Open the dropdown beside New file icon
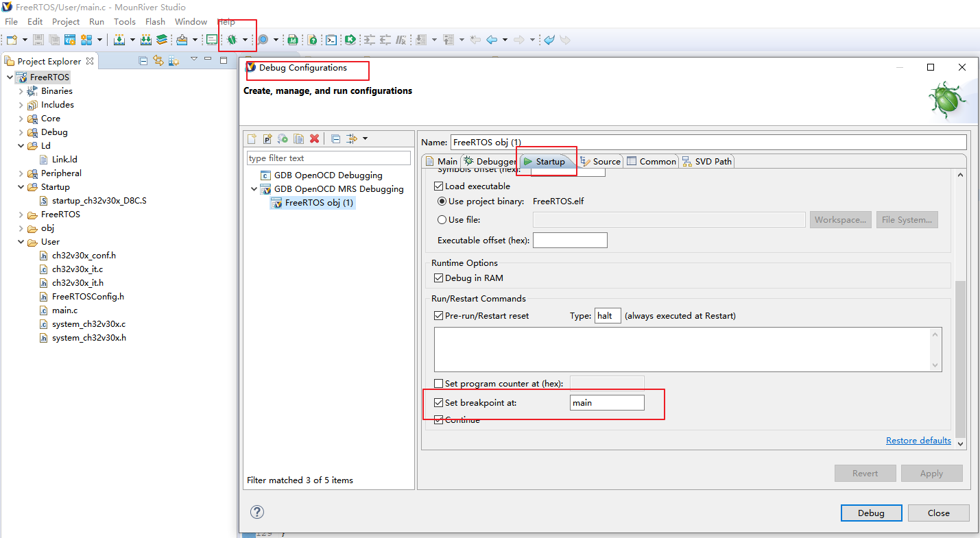Image resolution: width=980 pixels, height=538 pixels. click(25, 40)
